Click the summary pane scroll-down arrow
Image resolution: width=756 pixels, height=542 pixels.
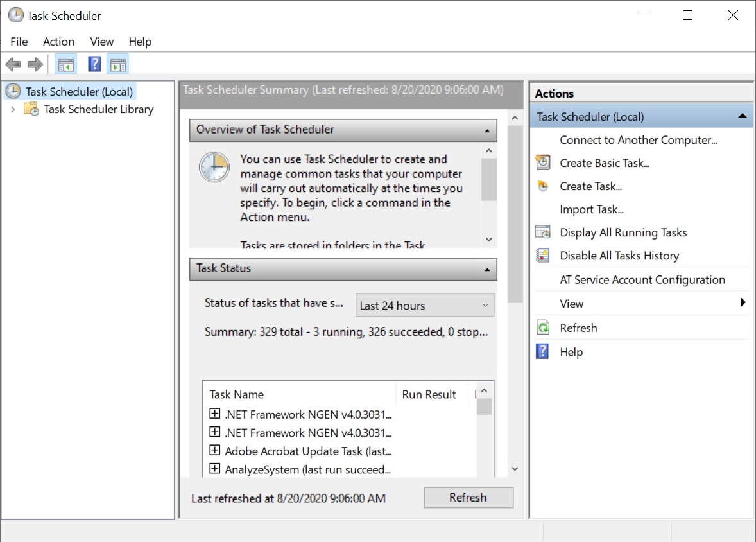[x=515, y=469]
